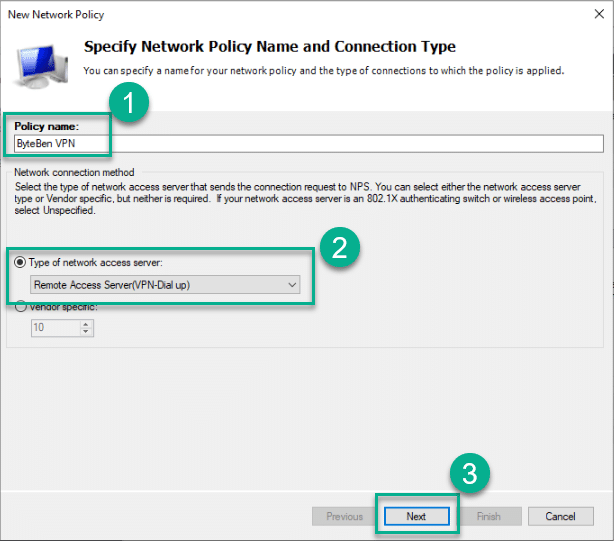Click the disabled Finish button
614x541 pixels.
coord(488,516)
